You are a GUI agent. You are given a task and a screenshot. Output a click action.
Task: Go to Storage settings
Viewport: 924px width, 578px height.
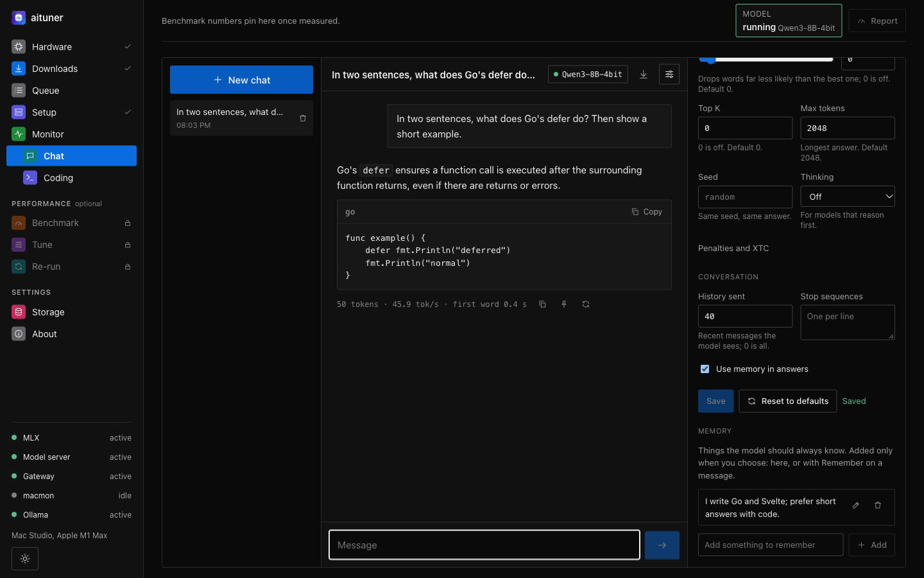71,312
